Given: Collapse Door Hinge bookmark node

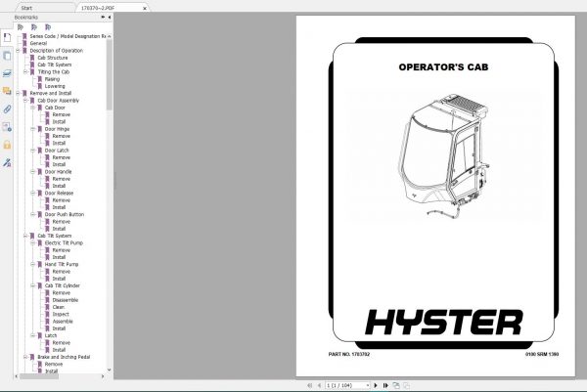Looking at the screenshot, I should click(x=33, y=129).
